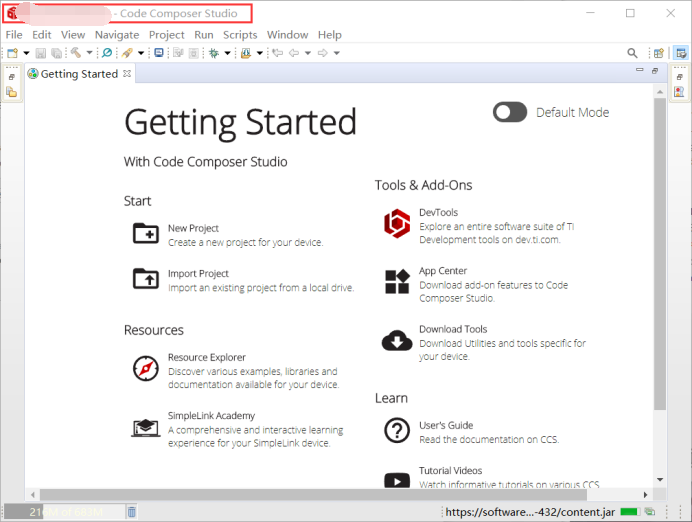Open SimpleLink Academy link

click(x=211, y=416)
